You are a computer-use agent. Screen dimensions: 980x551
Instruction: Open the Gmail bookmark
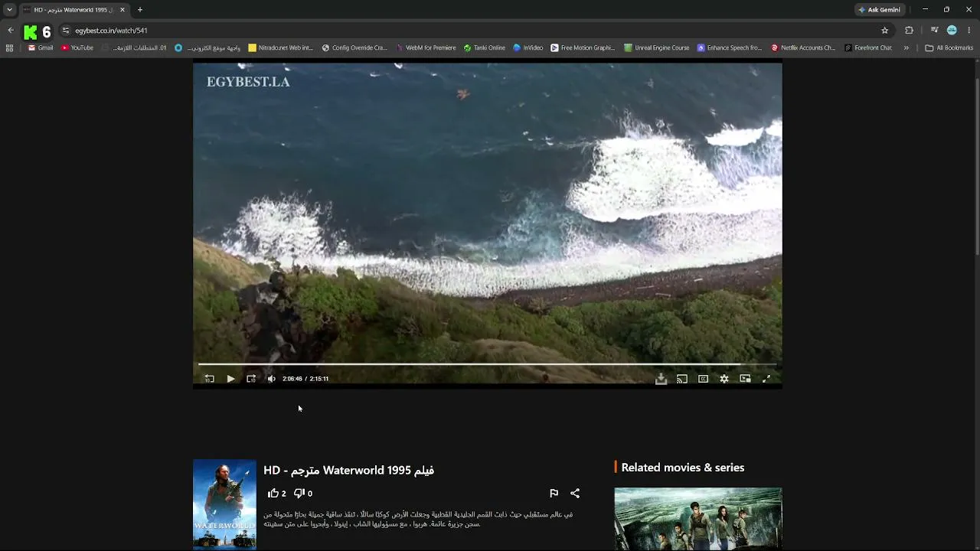pos(41,47)
